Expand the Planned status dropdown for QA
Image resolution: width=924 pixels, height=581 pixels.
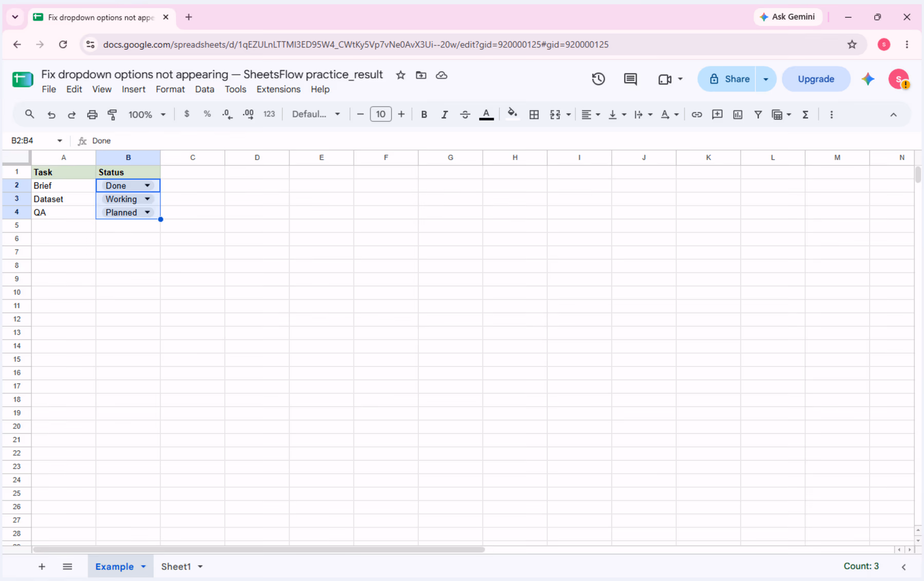(x=147, y=212)
